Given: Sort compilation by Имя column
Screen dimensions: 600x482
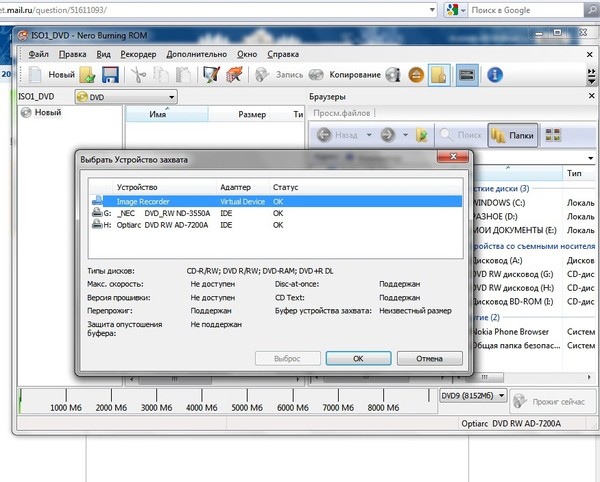Looking at the screenshot, I should point(167,114).
